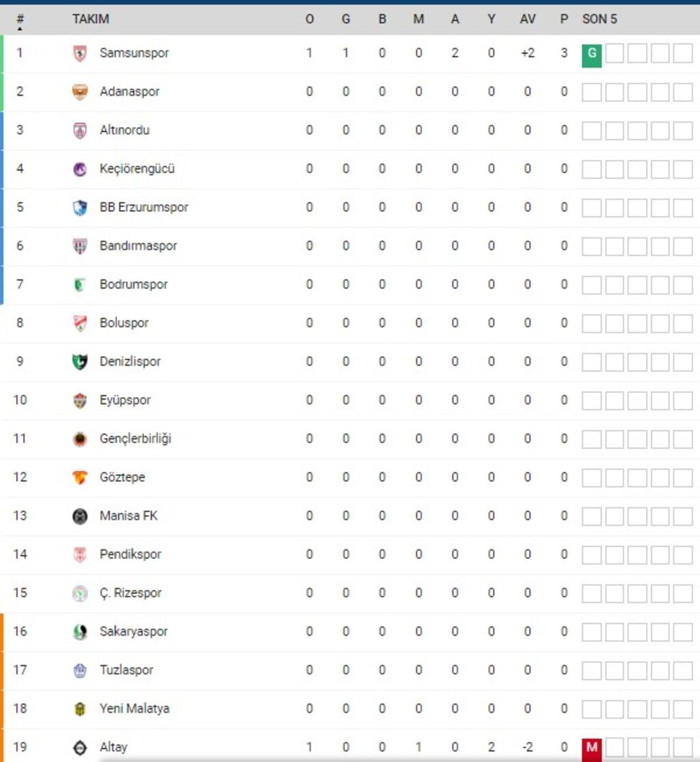Viewport: 700px width, 762px height.
Task: Click the Adanaspor team crest
Action: [80, 92]
